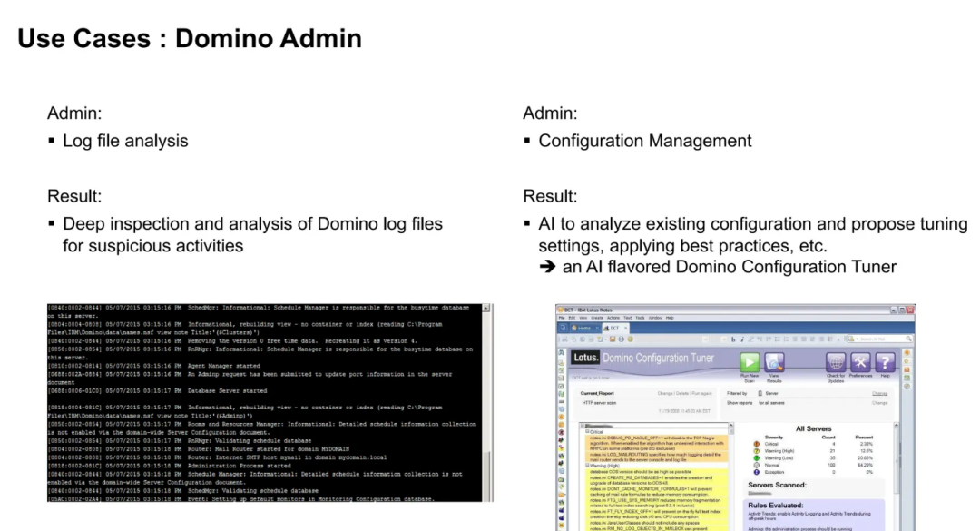Select the HTTP server scan report text

point(600,403)
